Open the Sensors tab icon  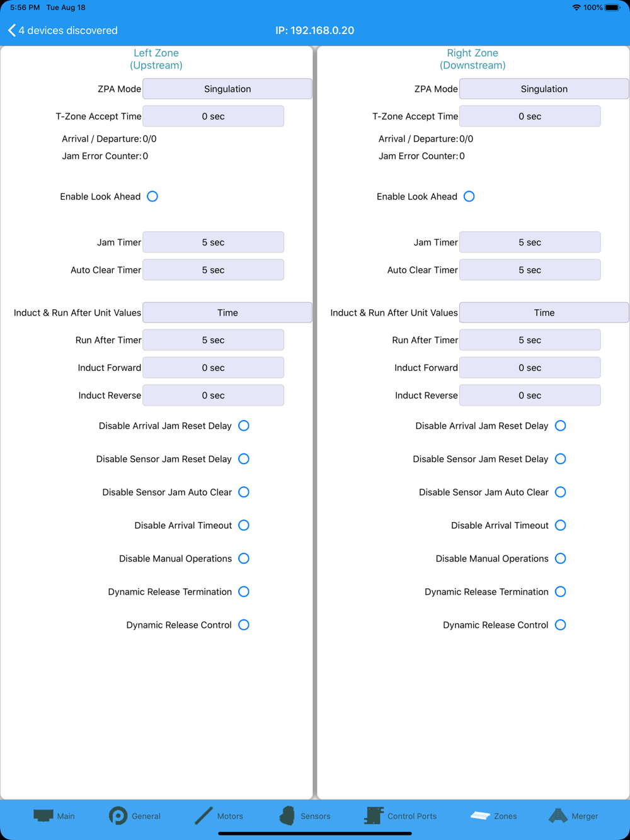[x=287, y=815]
